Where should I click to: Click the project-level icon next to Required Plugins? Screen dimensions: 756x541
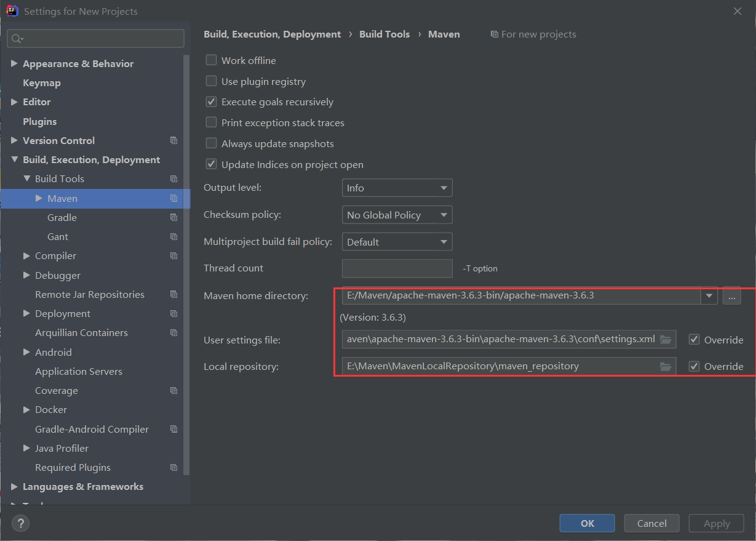tap(173, 467)
